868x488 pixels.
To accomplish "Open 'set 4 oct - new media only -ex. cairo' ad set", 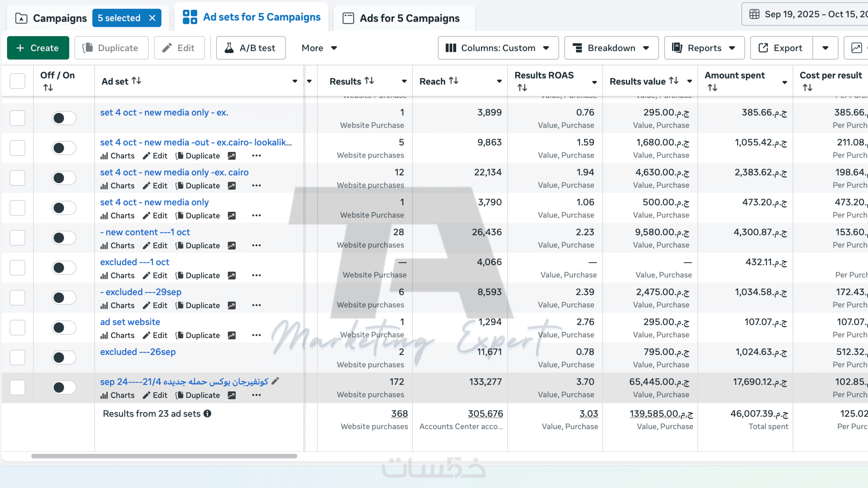I will (174, 172).
